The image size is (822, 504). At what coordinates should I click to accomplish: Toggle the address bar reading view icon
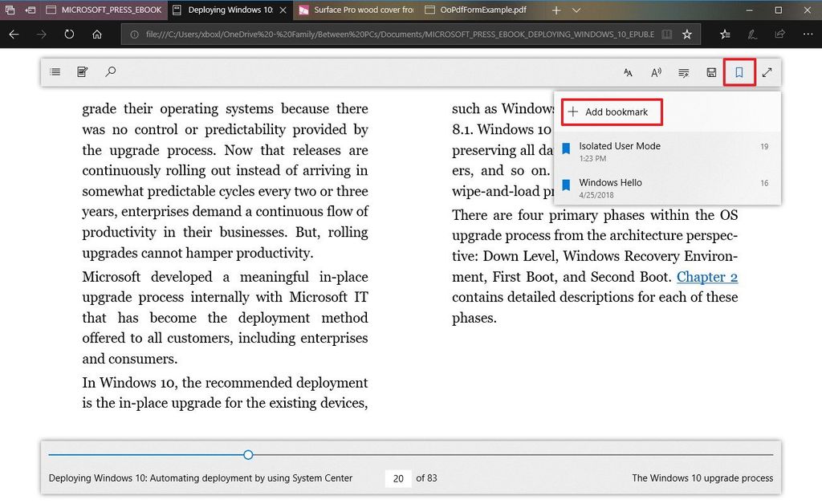666,34
